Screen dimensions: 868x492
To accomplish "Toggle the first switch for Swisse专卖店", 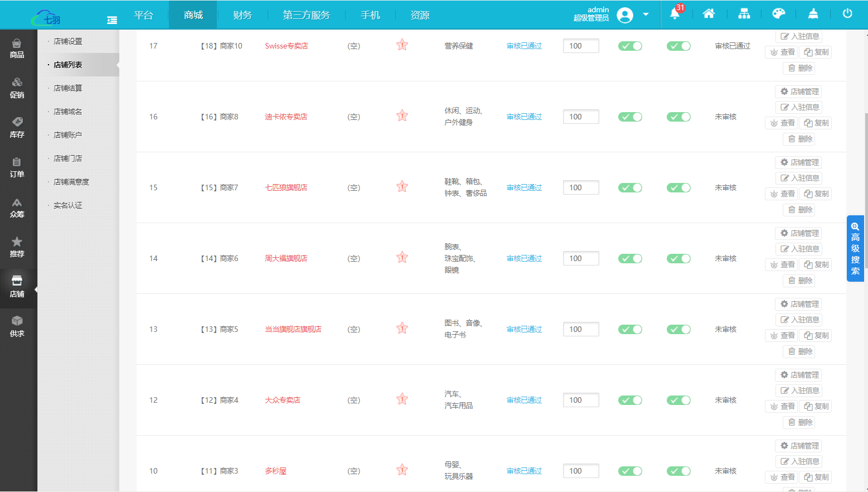I will click(630, 46).
